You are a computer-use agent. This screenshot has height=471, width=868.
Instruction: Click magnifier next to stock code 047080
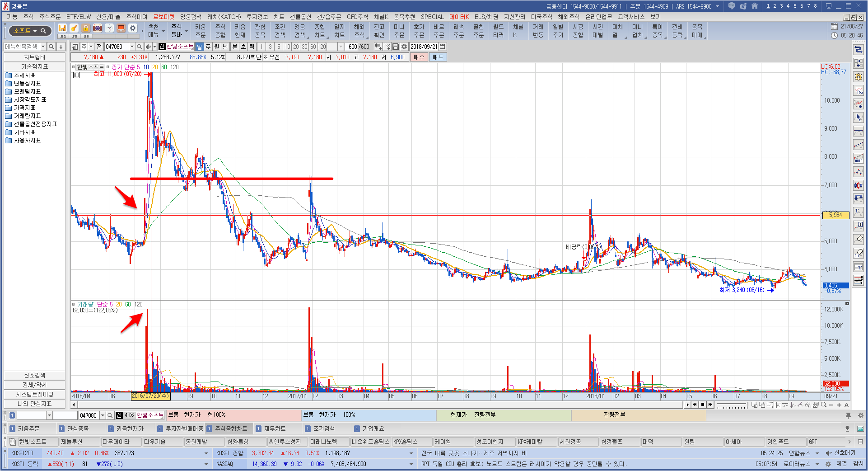pos(140,47)
